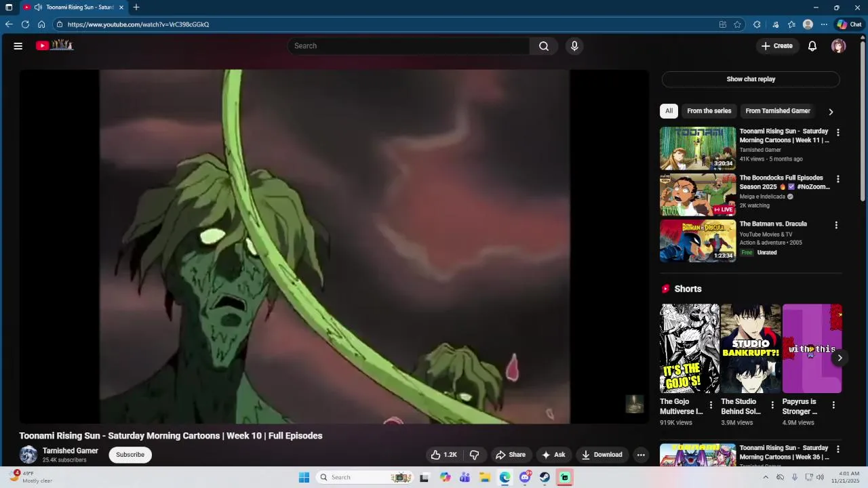Open a new browser tab
Screen dimensions: 868x488
(x=136, y=7)
